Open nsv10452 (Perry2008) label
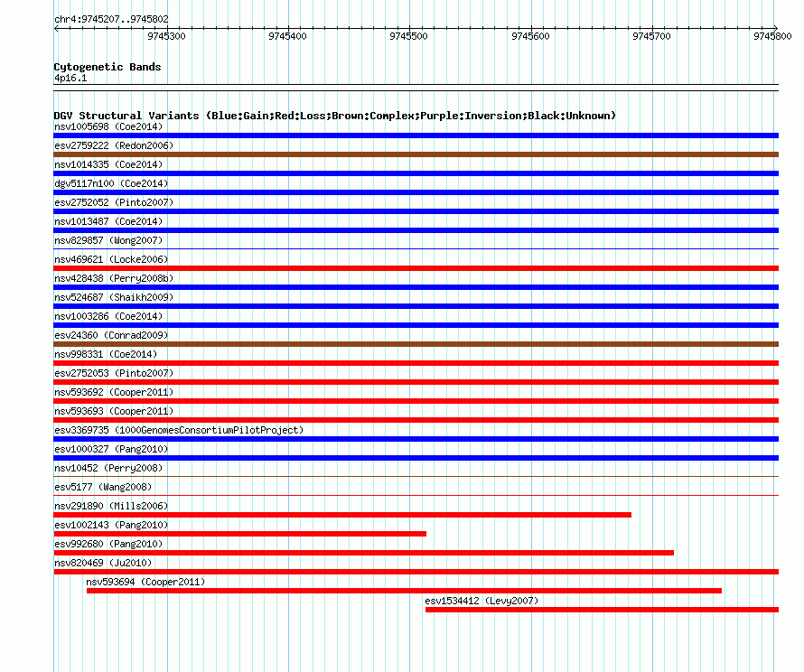Screen dimensions: 804x672 [108, 468]
